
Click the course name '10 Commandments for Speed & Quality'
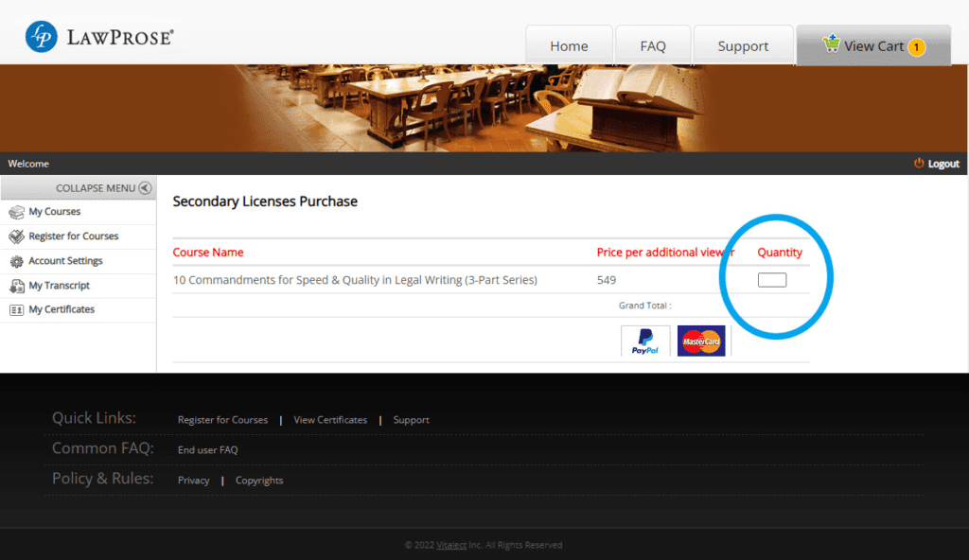[x=355, y=280]
